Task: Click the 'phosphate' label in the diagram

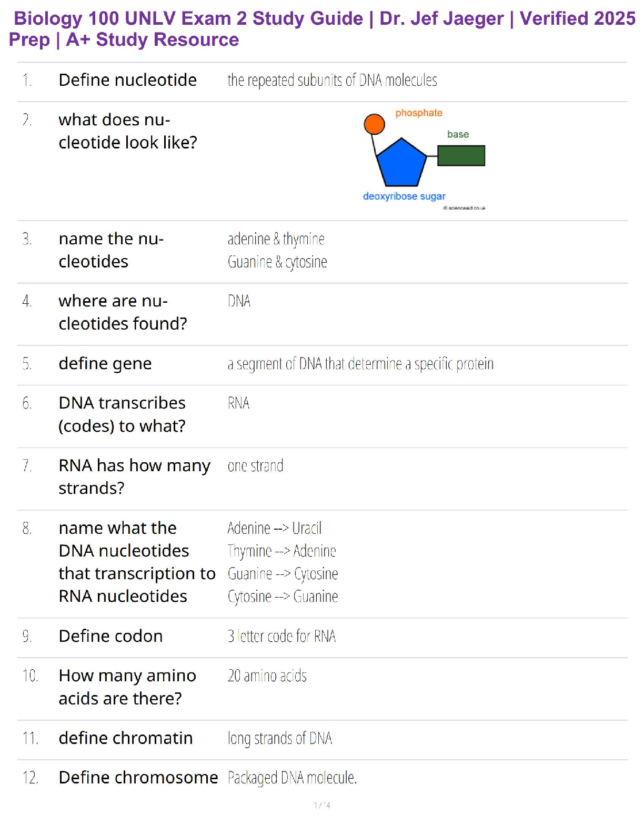Action: tap(419, 113)
